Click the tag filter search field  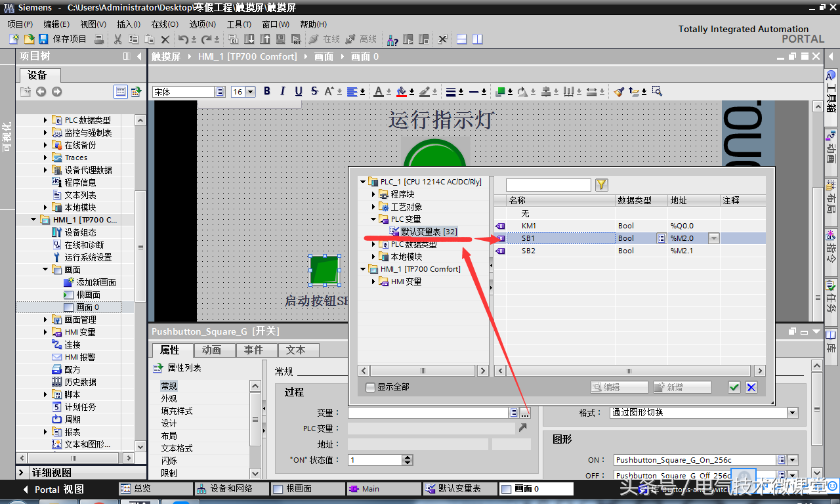tap(549, 185)
